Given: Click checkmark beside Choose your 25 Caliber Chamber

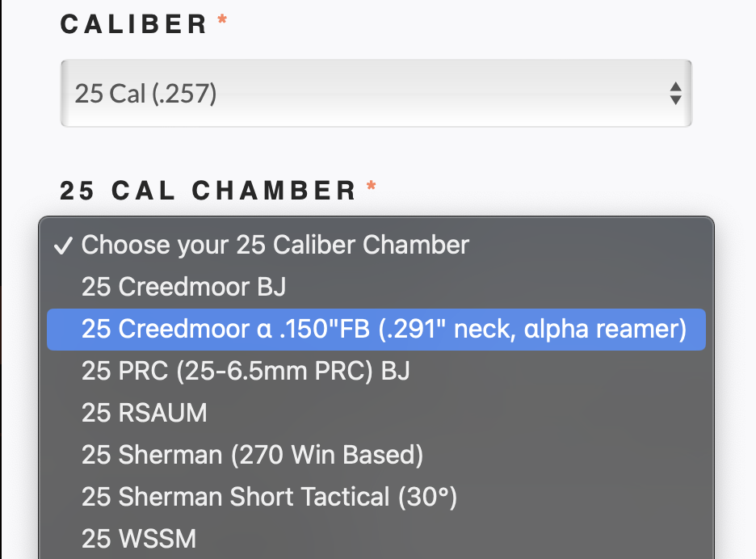Looking at the screenshot, I should [63, 246].
